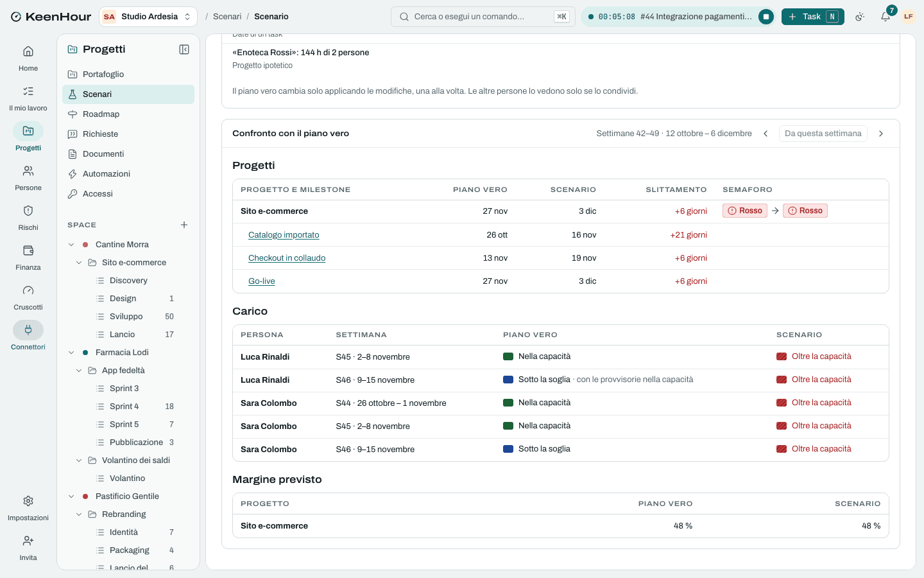
Task: Collapse the Rebranding folder
Action: point(79,514)
